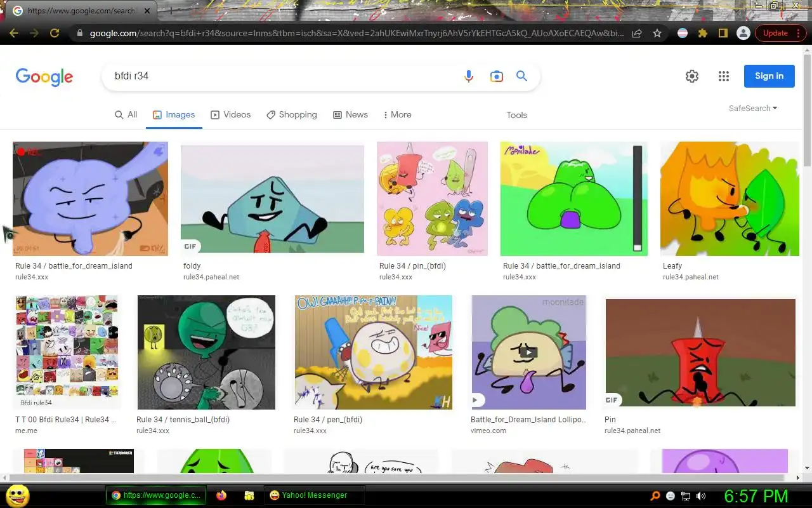Open the vimeo.com video thumbnail
Screen dimensions: 812x508
click(528, 352)
